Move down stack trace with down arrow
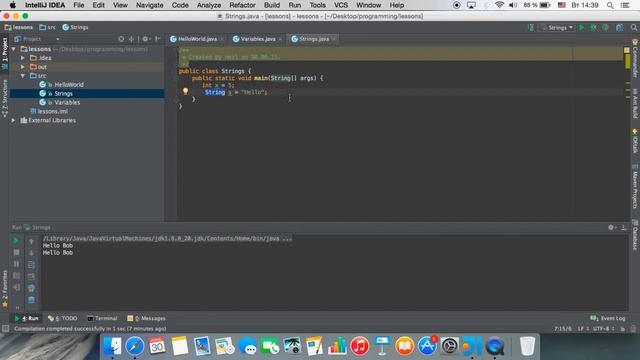This screenshot has width=640, height=360. click(31, 253)
